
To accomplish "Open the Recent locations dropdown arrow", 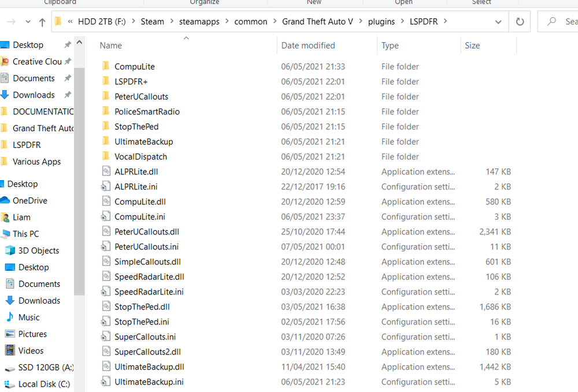I will (28, 22).
